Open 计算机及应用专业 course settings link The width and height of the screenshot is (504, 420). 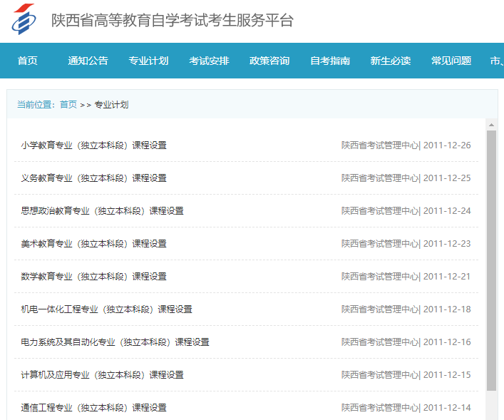[102, 375]
